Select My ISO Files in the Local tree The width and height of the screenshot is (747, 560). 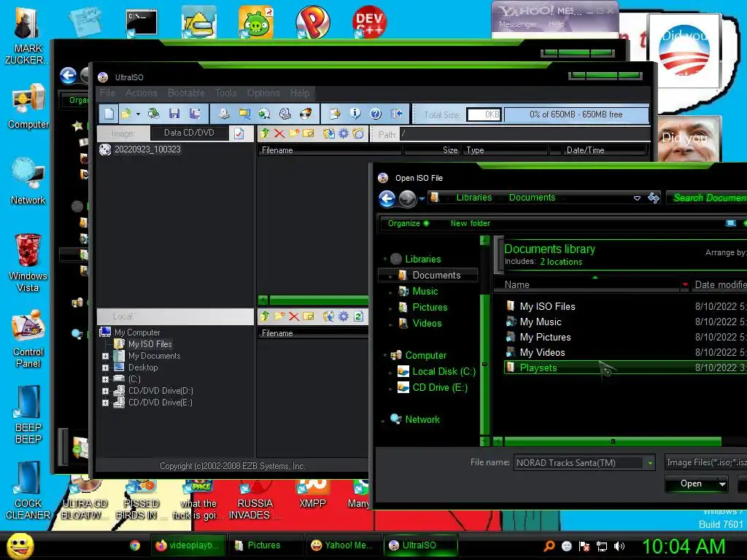pos(150,344)
